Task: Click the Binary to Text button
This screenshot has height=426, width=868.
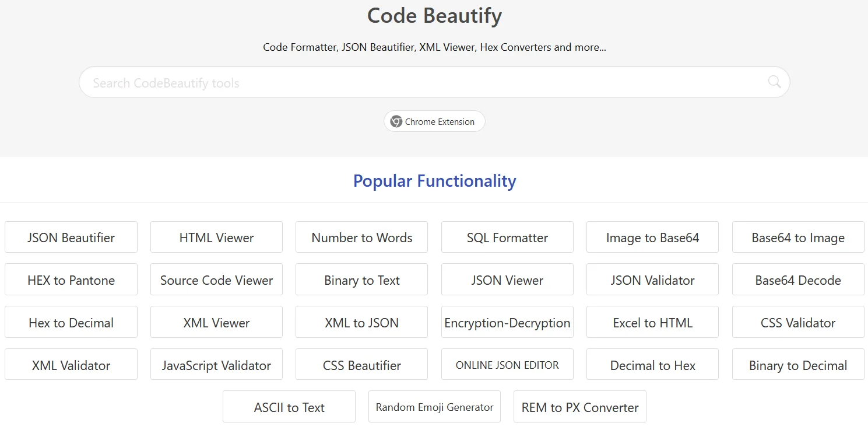Action: click(x=361, y=280)
